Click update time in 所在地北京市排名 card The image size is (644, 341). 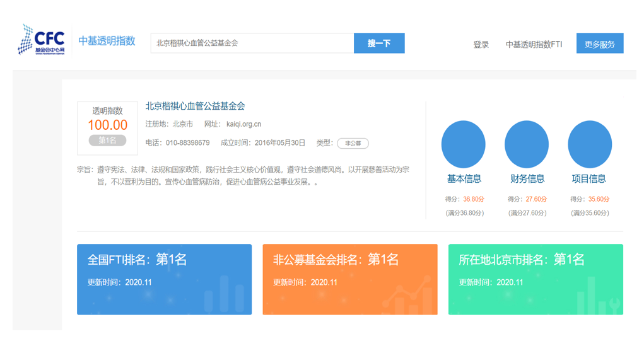(x=491, y=282)
